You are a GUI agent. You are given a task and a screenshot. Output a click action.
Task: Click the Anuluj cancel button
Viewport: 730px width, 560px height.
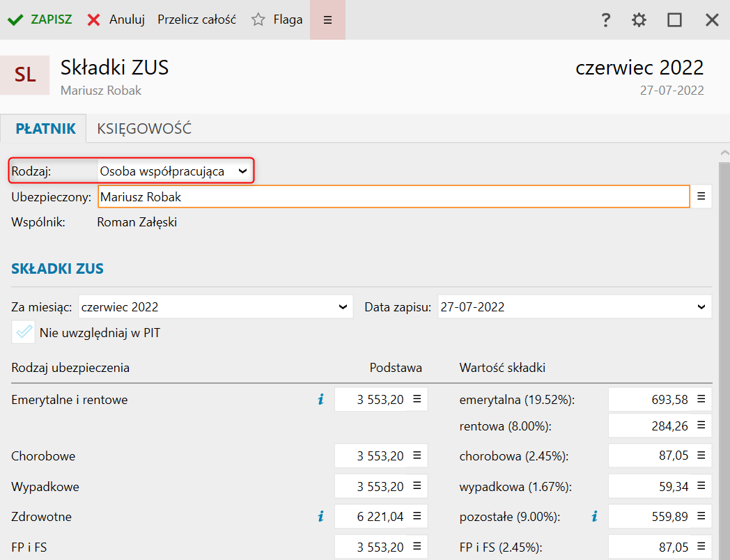[x=116, y=20]
